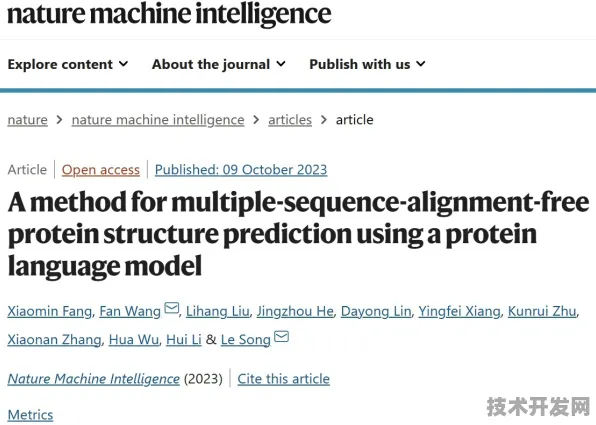Open the Cite this article link
The width and height of the screenshot is (596, 425).
(284, 379)
